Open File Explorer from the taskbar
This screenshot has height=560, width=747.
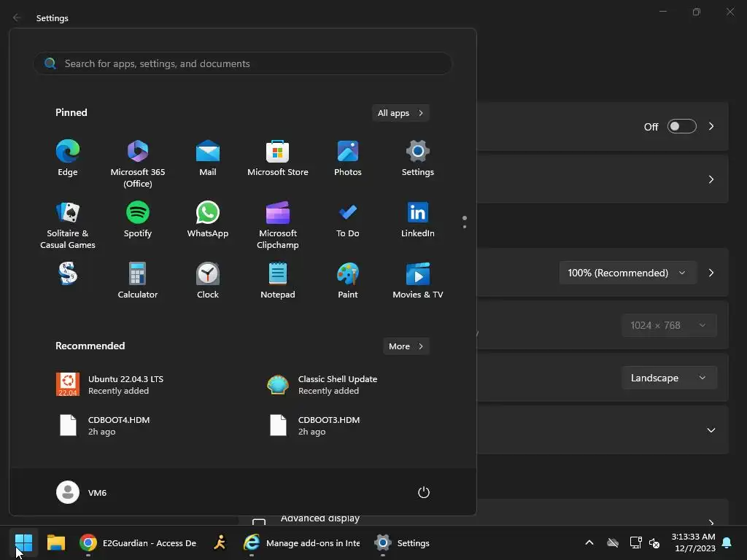pos(56,542)
